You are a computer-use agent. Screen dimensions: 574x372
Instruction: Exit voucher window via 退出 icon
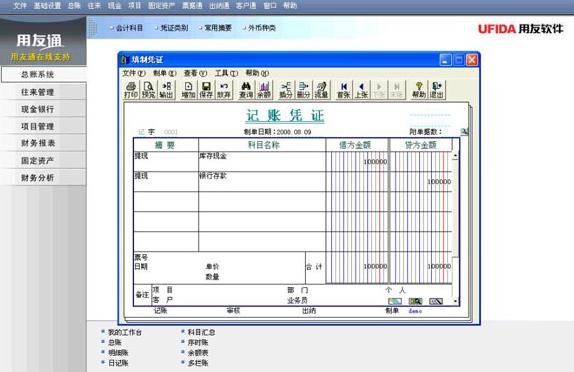436,90
